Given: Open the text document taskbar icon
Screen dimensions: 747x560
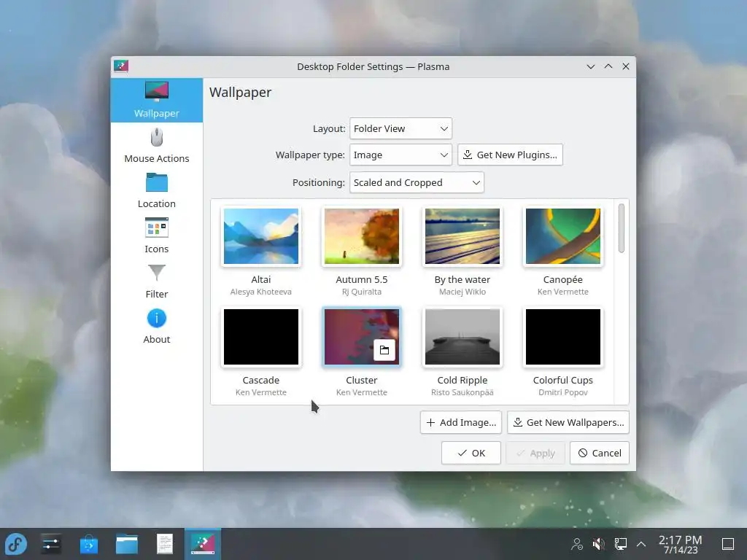Looking at the screenshot, I should [165, 544].
